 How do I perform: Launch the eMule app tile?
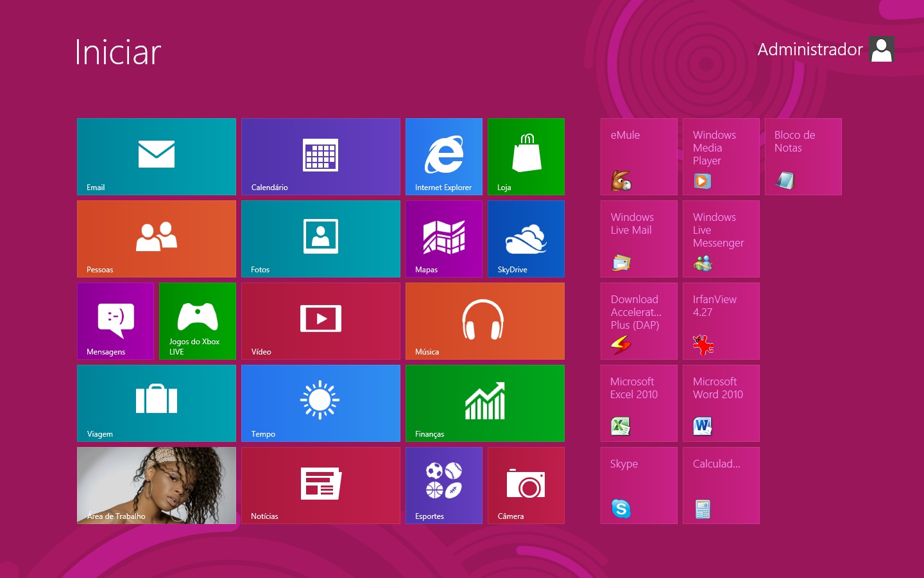point(638,156)
